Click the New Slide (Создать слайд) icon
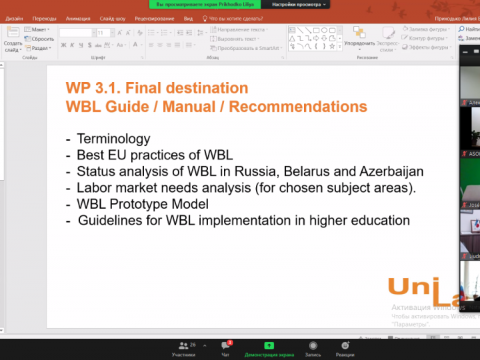Viewport: 480px width, 360px height. click(13, 32)
